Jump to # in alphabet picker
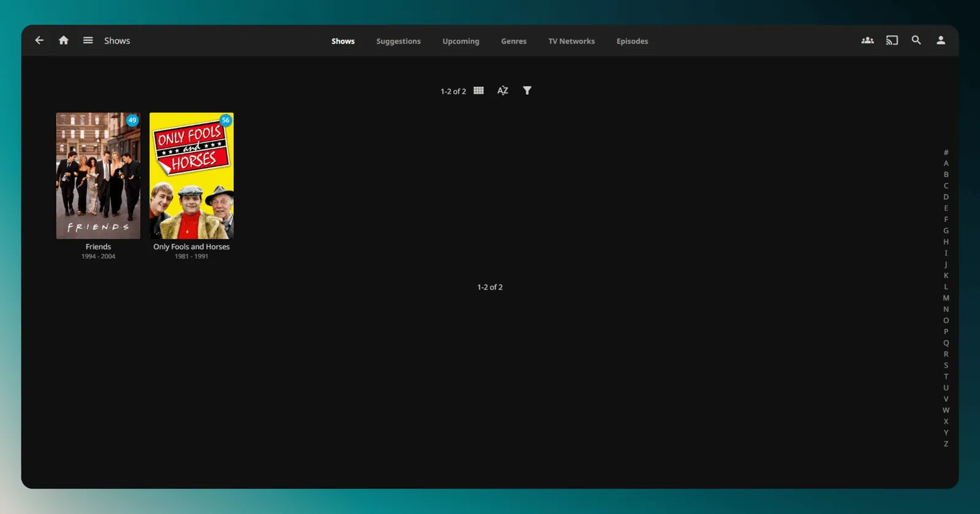The height and width of the screenshot is (514, 980). (946, 152)
